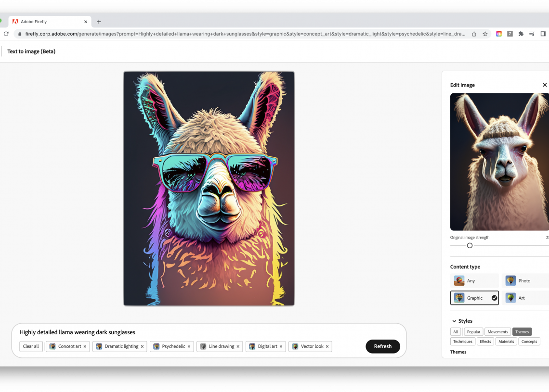549x392 pixels.
Task: Close the Adobe Firefly browser tab
Action: click(86, 22)
